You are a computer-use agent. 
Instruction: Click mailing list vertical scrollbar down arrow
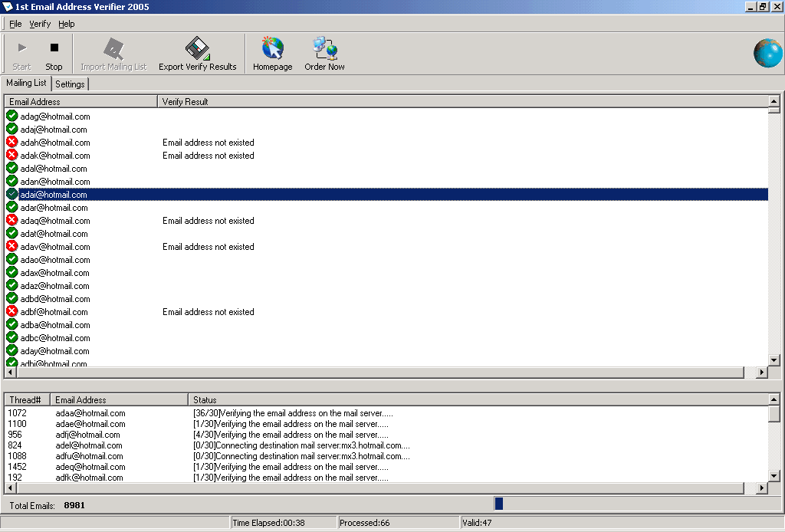774,360
